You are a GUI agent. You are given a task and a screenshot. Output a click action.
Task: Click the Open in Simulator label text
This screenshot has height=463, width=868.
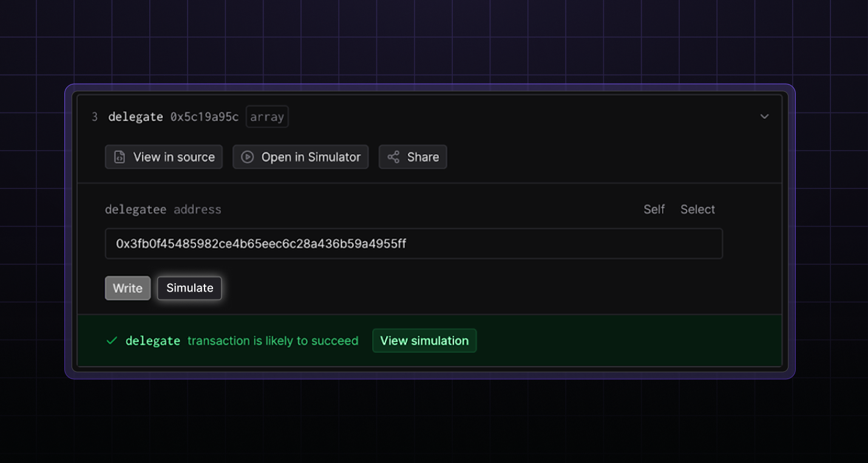311,157
